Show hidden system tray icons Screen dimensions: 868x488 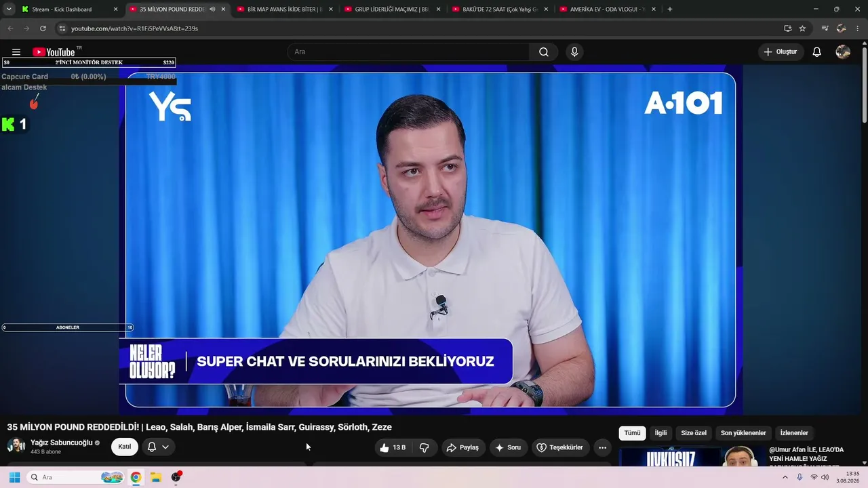[785, 477]
